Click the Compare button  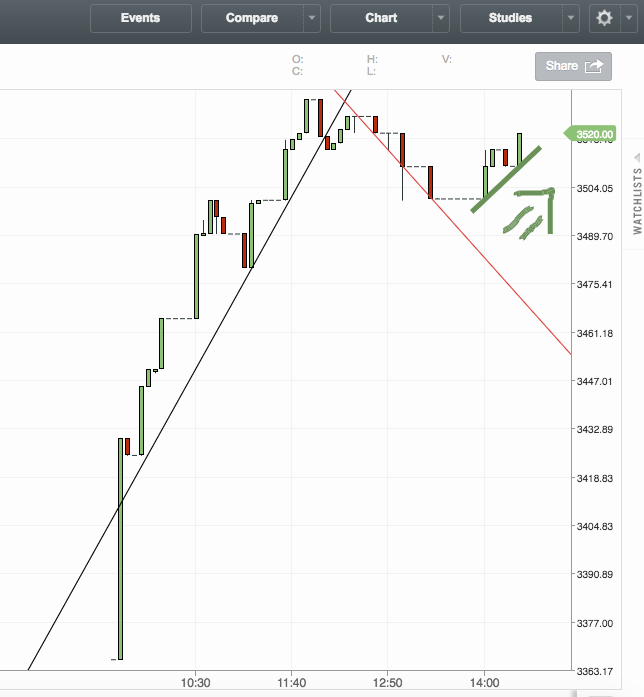(252, 18)
